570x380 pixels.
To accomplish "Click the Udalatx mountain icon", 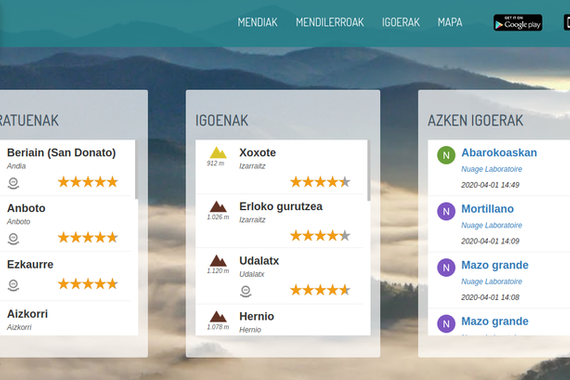I will pyautogui.click(x=218, y=260).
